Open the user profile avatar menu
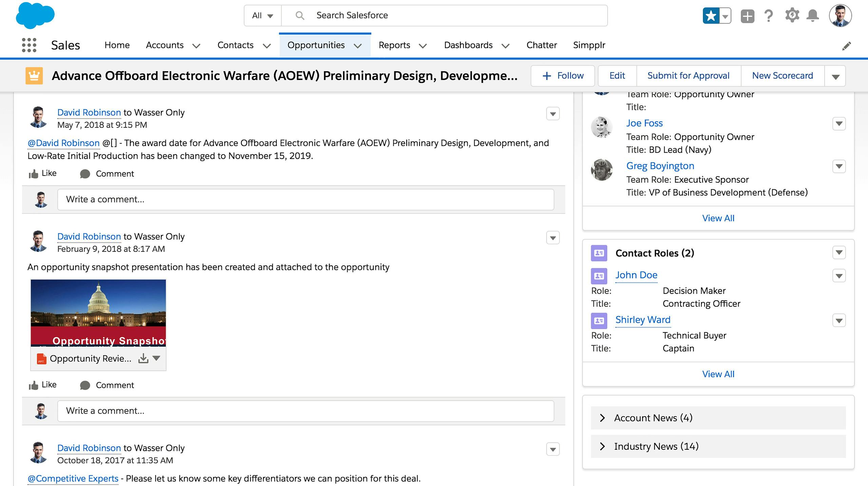Viewport: 868px width, 486px height. [840, 16]
